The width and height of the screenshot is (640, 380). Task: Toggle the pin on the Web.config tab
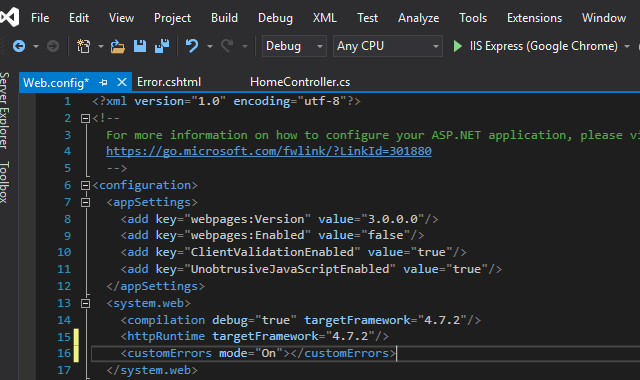pyautogui.click(x=103, y=82)
